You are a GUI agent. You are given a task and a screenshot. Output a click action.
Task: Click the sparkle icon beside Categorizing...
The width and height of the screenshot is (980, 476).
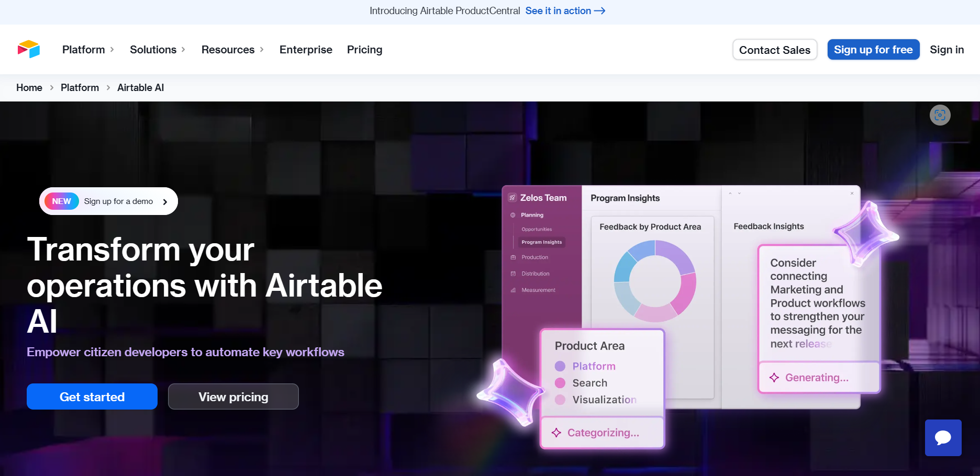pos(556,433)
